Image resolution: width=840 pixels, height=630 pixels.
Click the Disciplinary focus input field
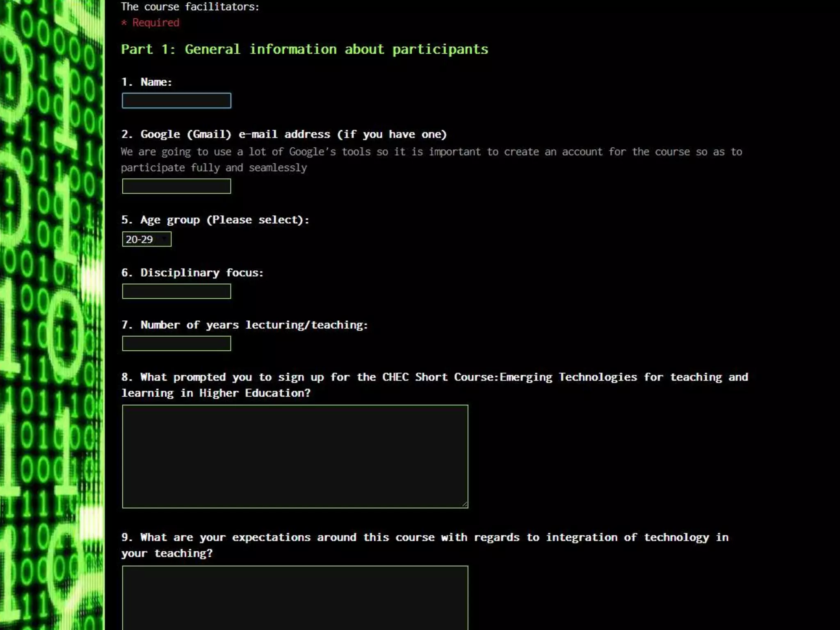pyautogui.click(x=176, y=291)
